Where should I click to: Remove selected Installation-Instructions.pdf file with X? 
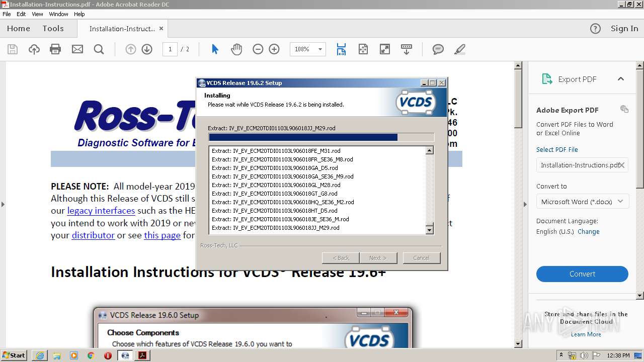[x=622, y=165]
